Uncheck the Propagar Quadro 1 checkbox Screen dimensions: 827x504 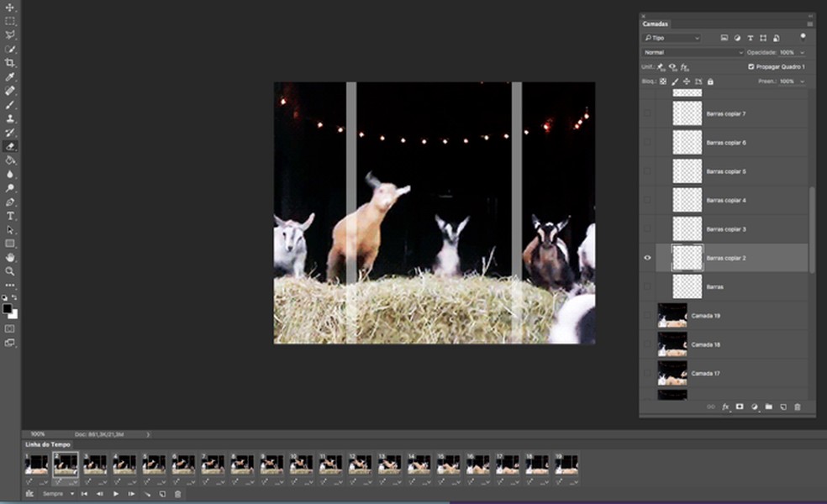(x=751, y=66)
